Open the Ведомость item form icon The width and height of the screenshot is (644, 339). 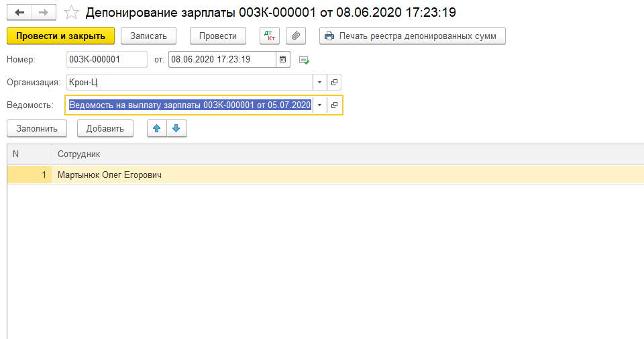(335, 105)
